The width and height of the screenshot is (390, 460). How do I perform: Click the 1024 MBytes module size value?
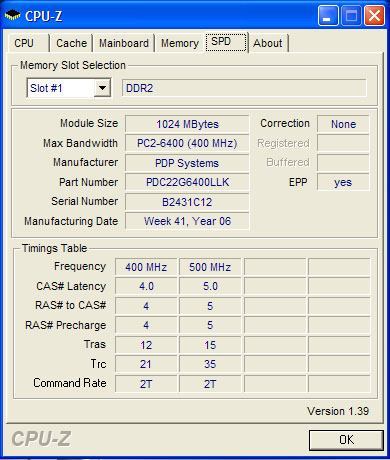[x=187, y=124]
